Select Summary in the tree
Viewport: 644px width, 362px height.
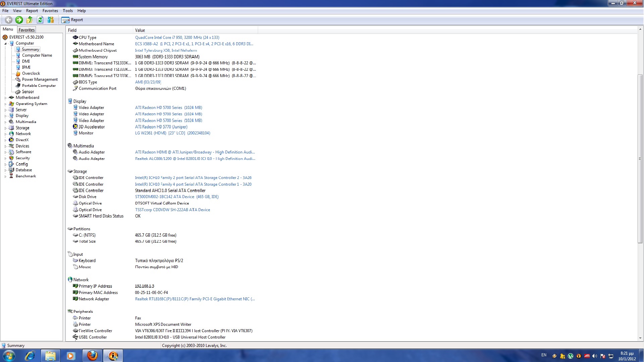pyautogui.click(x=30, y=49)
